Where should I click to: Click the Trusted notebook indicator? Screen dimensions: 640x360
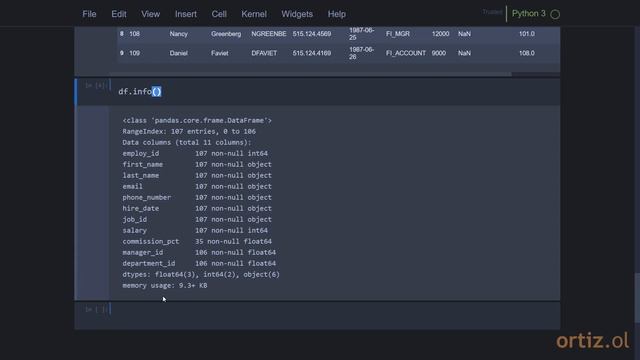492,12
